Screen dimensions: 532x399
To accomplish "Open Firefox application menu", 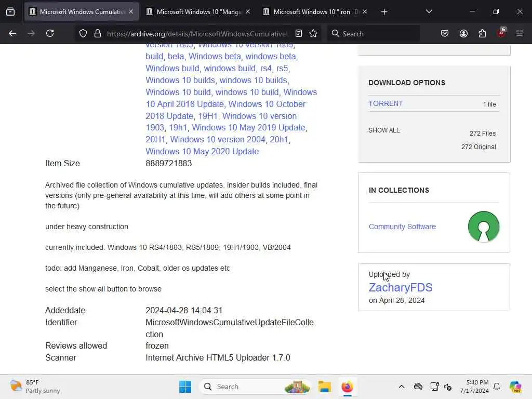I will click(x=520, y=33).
